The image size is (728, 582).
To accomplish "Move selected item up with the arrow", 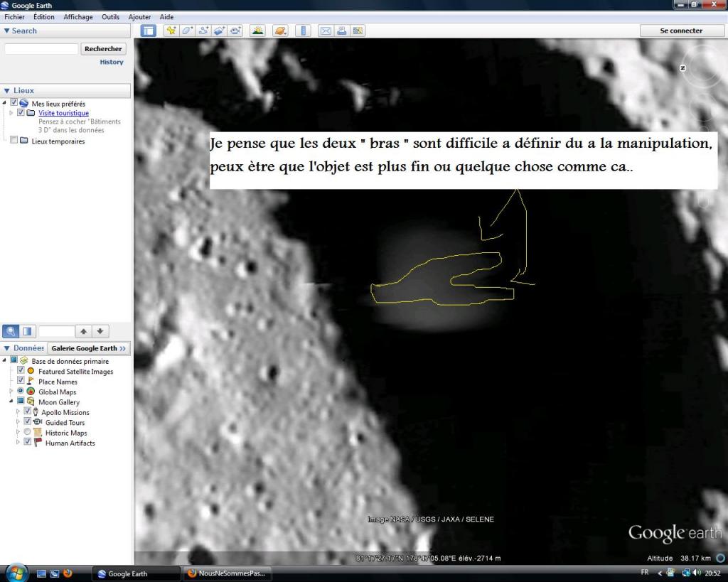I will point(84,331).
